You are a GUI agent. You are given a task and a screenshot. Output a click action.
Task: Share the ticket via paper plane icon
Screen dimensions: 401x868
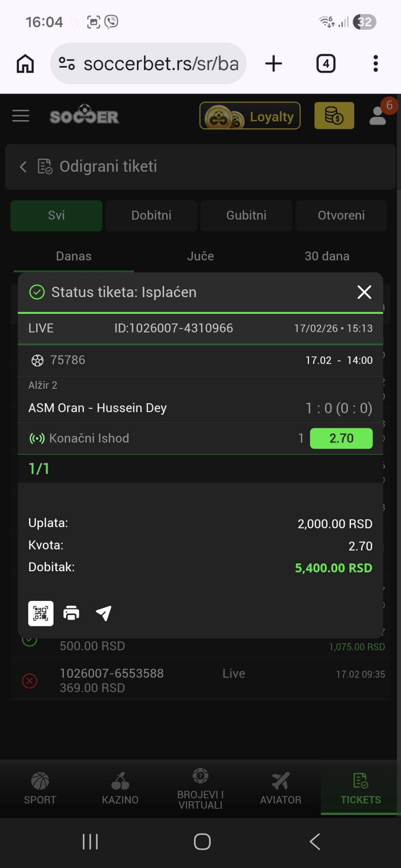pos(104,613)
